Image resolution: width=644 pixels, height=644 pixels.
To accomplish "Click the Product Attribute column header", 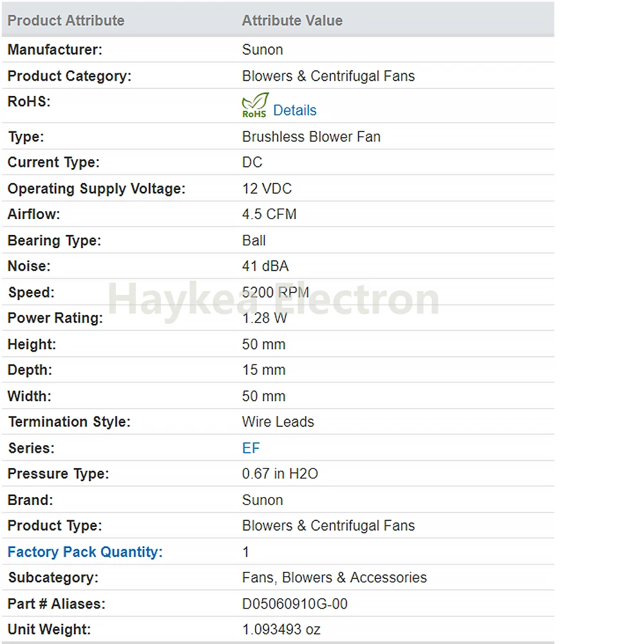I will point(66,21).
